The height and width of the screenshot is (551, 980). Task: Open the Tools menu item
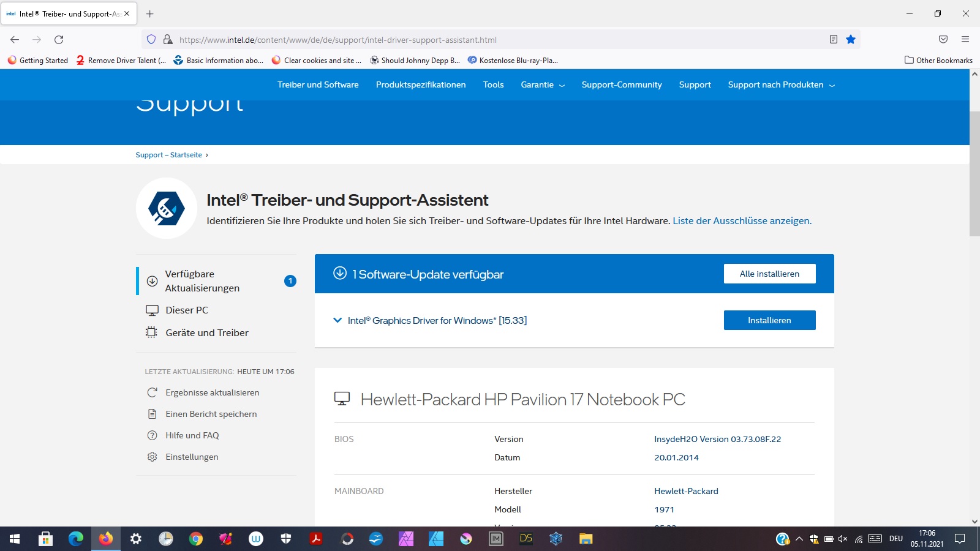[x=493, y=84]
